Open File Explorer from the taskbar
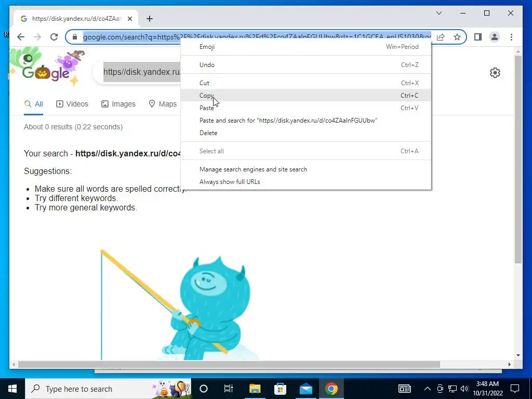The image size is (532, 399). click(x=255, y=389)
